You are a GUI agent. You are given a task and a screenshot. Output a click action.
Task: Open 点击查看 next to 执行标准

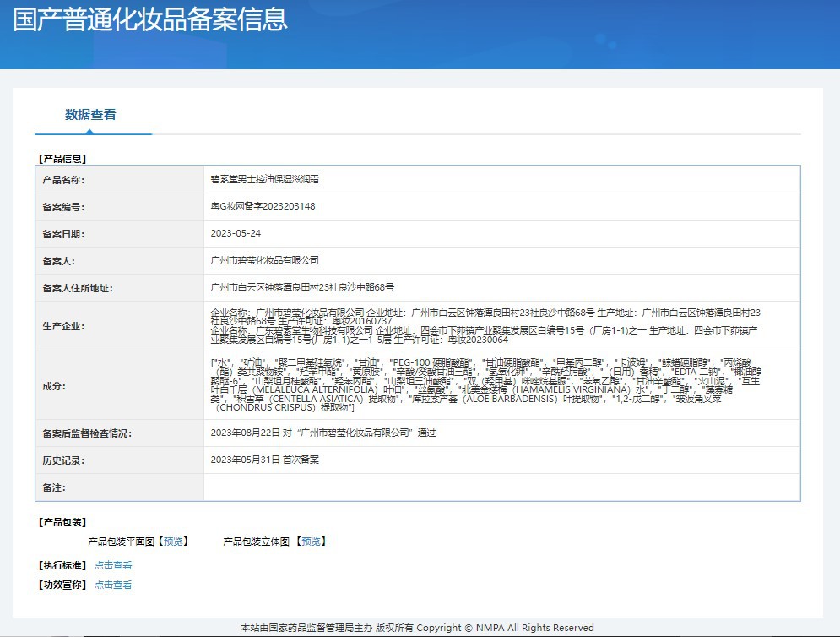113,565
